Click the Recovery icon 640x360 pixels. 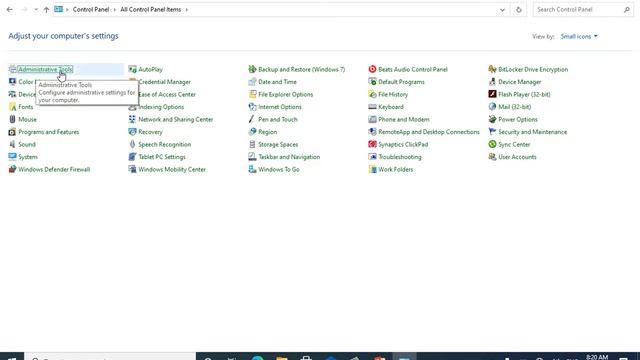pyautogui.click(x=132, y=132)
